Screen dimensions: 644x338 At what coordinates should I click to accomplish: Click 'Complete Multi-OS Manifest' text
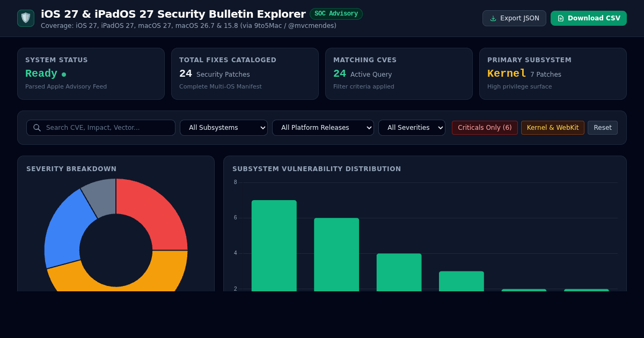[221, 86]
